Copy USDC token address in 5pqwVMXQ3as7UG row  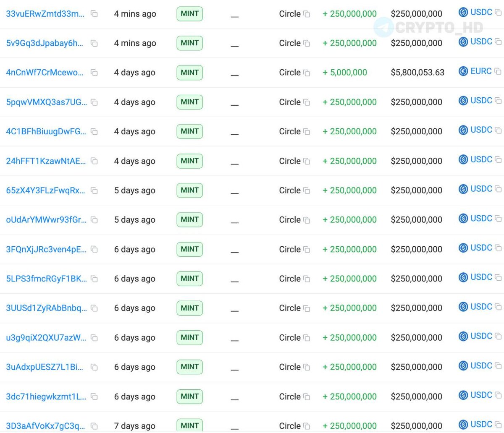pyautogui.click(x=498, y=100)
